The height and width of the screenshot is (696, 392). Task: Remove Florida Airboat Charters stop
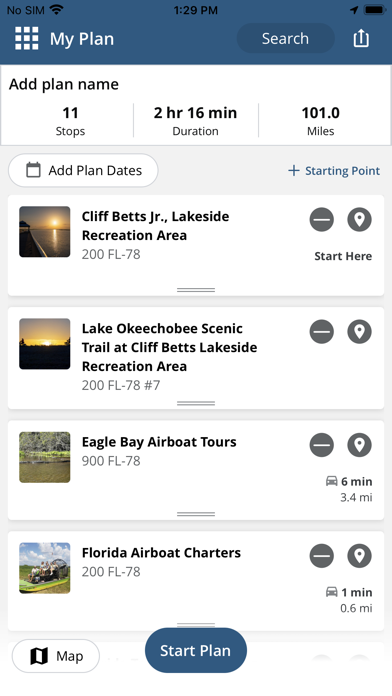(x=322, y=555)
